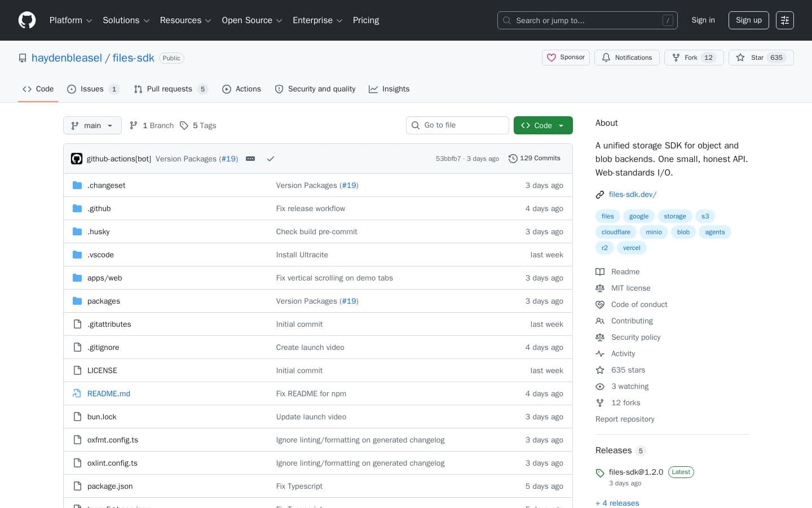Open the apps/web folder icon

[x=77, y=278]
